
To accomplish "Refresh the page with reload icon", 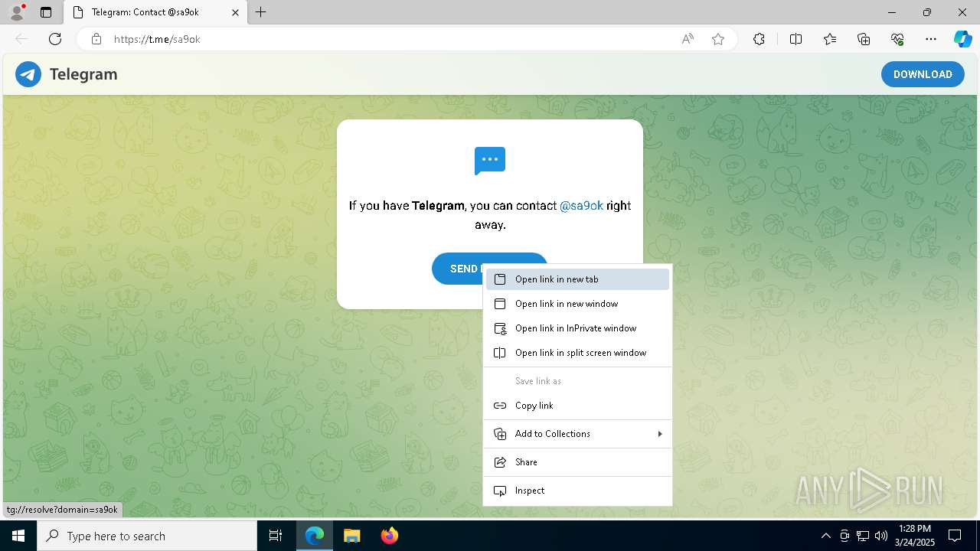I will [x=55, y=39].
